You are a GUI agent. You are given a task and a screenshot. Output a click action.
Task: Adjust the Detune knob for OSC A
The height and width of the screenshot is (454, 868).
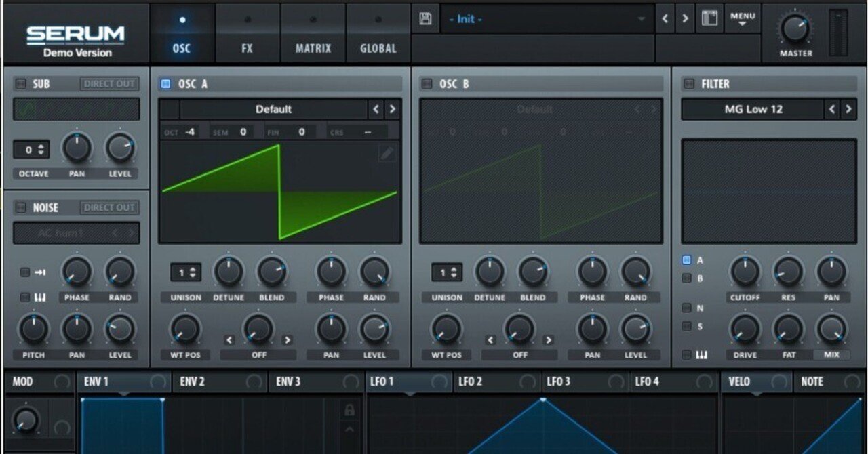pos(229,272)
